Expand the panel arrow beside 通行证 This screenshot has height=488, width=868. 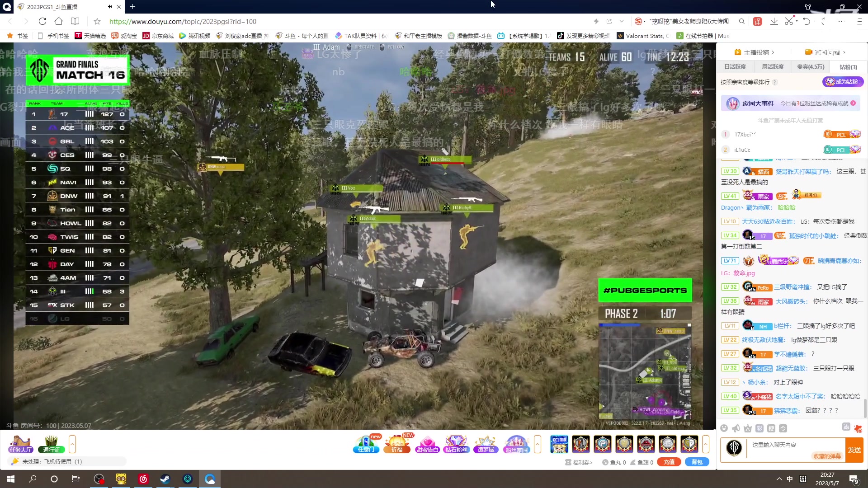(x=72, y=444)
